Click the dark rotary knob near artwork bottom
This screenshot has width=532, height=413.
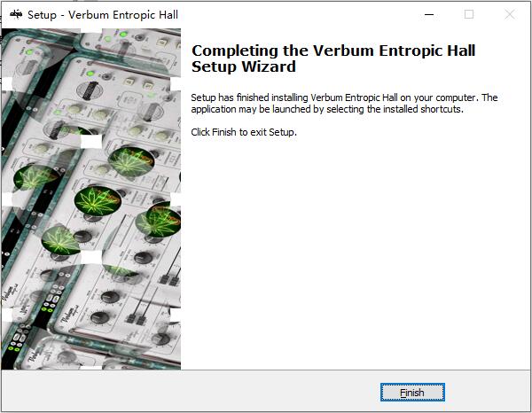coord(99,318)
